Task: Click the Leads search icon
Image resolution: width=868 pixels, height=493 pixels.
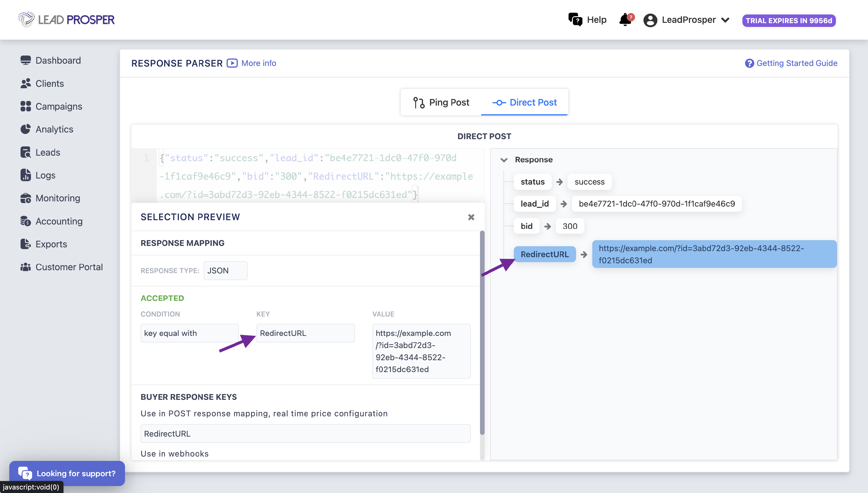Action: point(25,152)
